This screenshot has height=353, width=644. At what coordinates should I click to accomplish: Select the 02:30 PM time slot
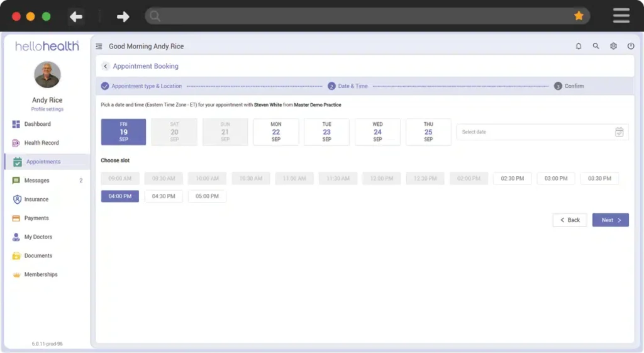click(x=512, y=179)
